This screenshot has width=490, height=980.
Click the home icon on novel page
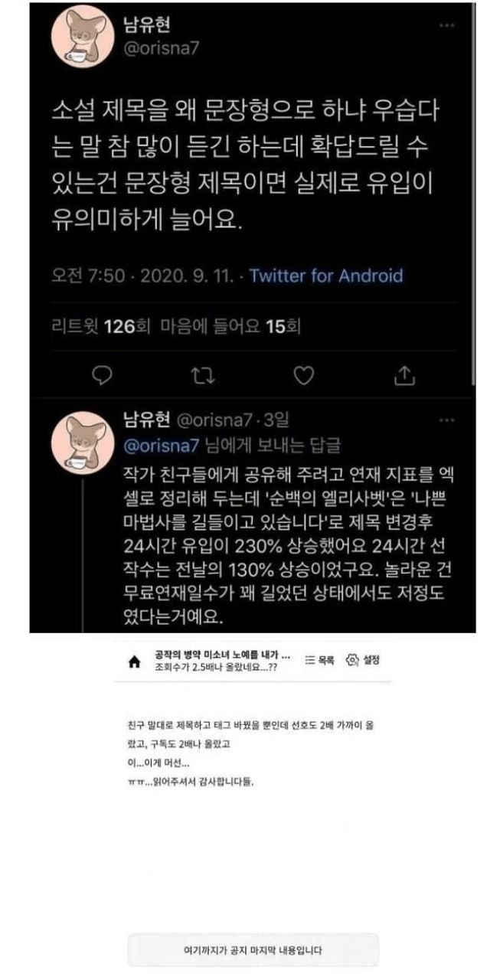pyautogui.click(x=135, y=661)
